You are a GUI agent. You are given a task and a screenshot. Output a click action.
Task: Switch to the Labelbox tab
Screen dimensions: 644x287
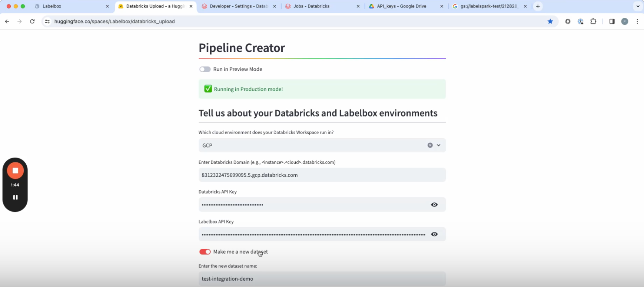(x=72, y=6)
